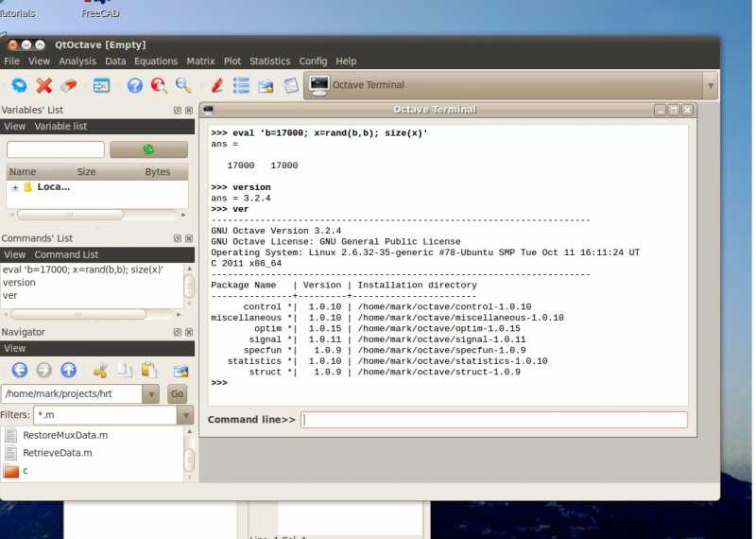756x539 pixels.
Task: Click the gray papers toolbar icon
Action: coord(291,85)
